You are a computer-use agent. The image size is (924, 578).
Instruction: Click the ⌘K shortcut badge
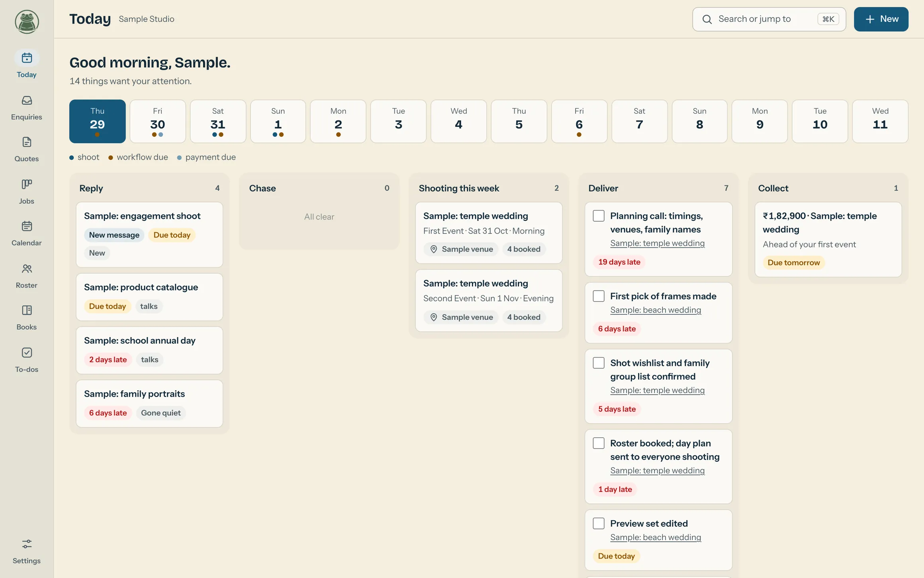(828, 19)
